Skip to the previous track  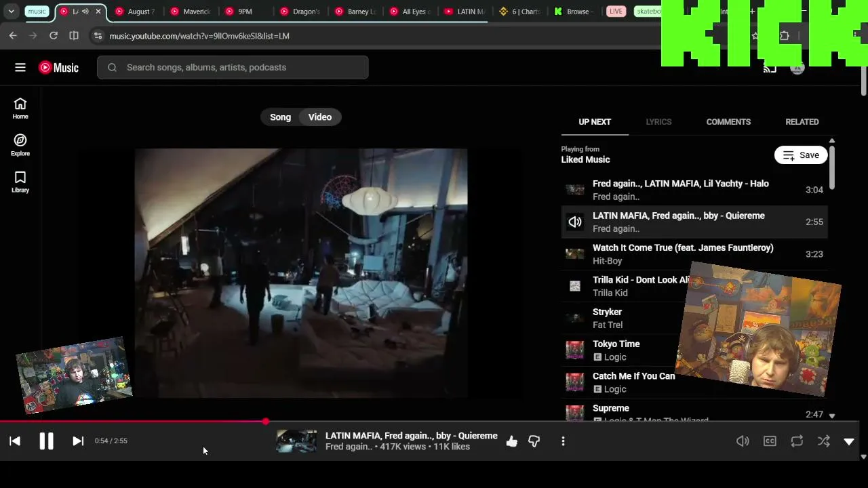pyautogui.click(x=15, y=441)
